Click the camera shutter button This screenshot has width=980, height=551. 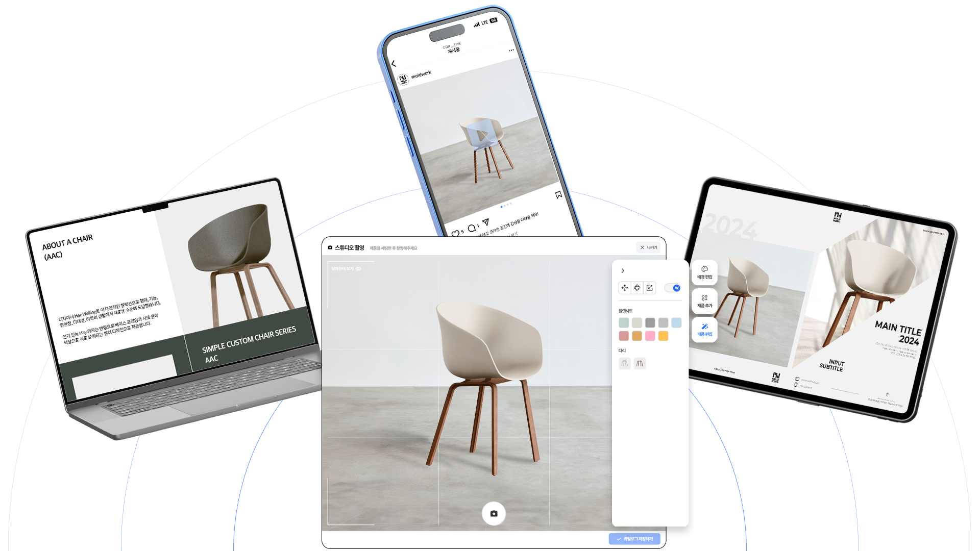(x=494, y=513)
